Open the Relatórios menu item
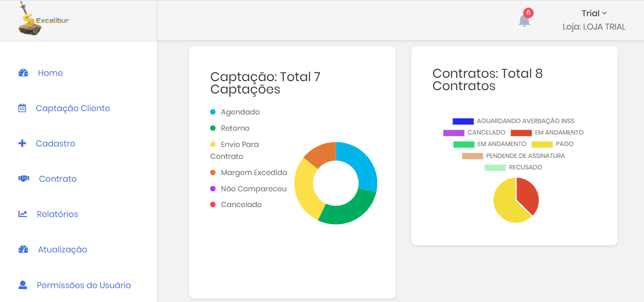644x302 pixels. [57, 214]
